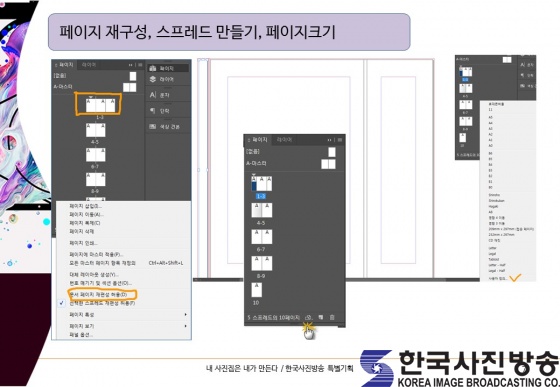Switch to the 레이어 tab in the center panel
The height and width of the screenshot is (387, 560).
click(x=284, y=140)
